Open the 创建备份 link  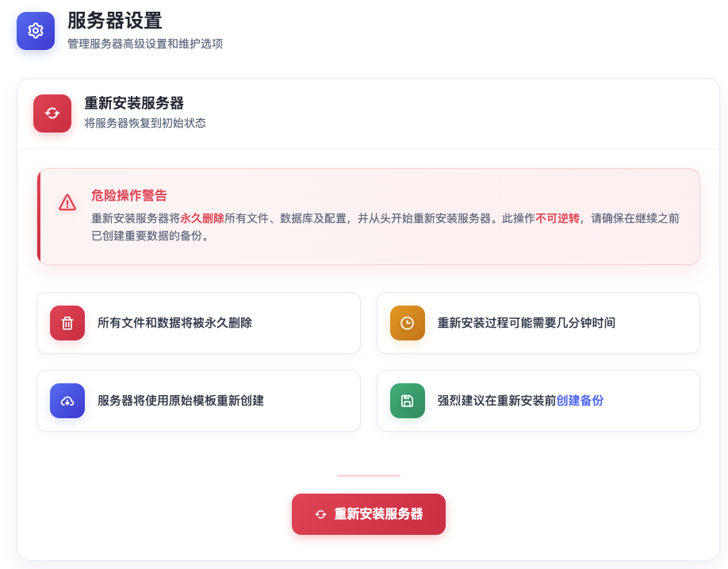tap(580, 401)
